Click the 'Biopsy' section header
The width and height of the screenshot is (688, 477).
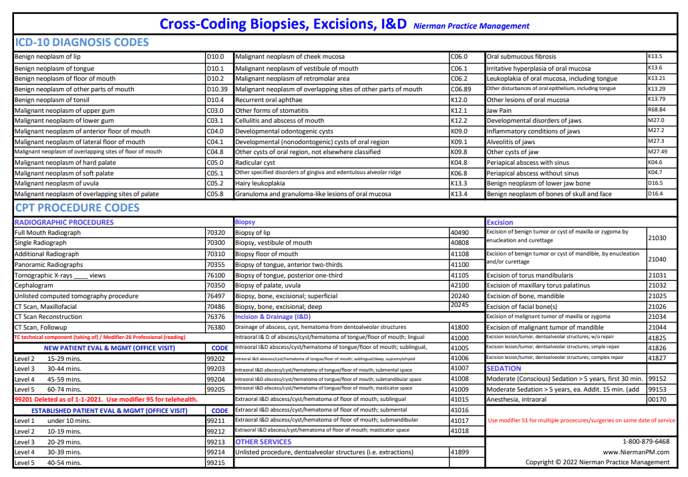click(245, 222)
